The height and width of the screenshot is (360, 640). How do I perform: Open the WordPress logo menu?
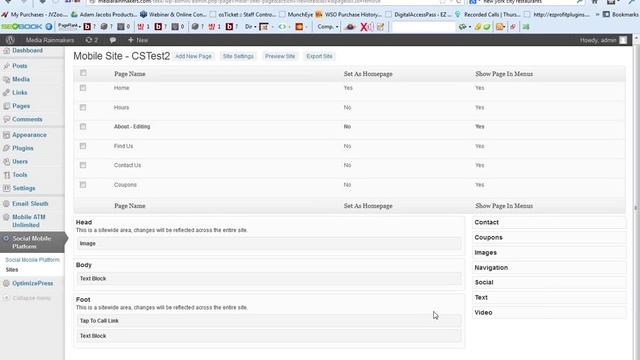click(x=10, y=40)
